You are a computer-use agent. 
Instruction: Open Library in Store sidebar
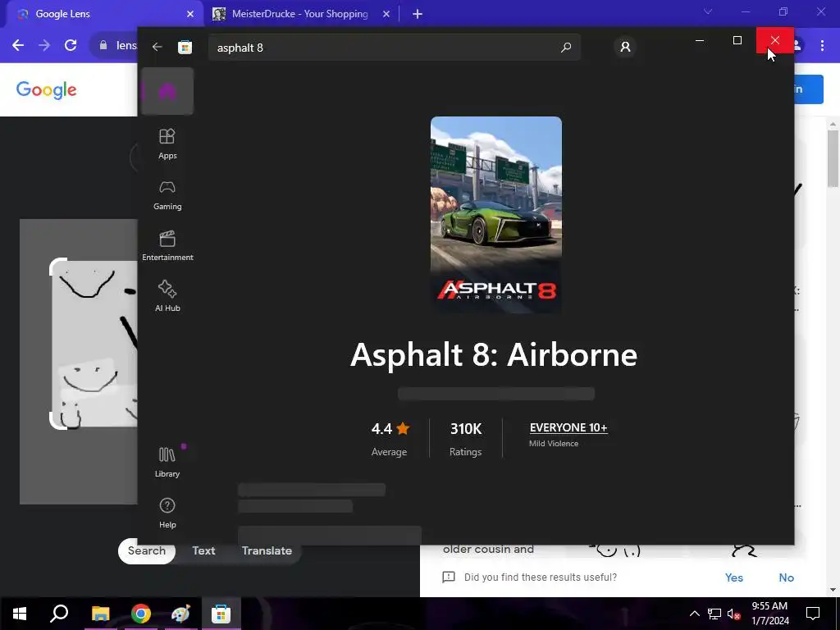tap(167, 462)
